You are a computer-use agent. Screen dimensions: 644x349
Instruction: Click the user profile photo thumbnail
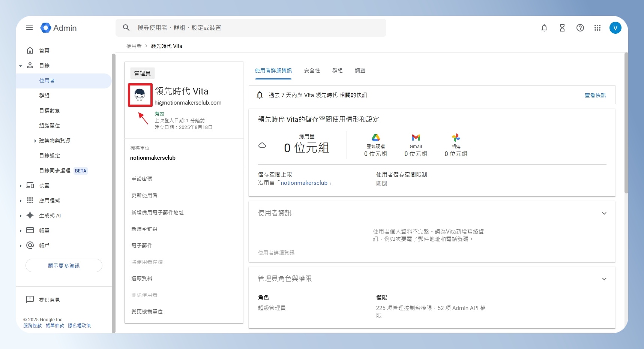click(140, 95)
